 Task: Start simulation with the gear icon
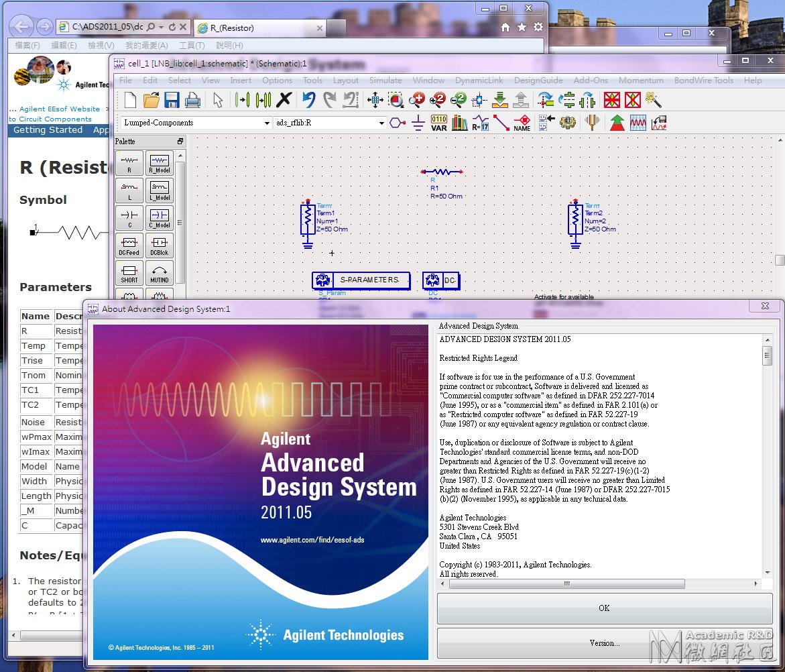568,123
